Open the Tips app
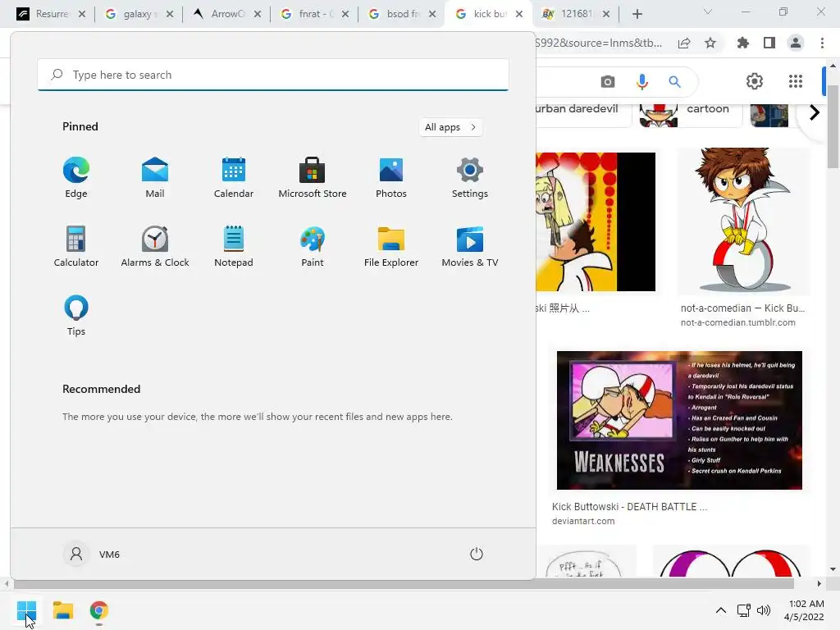This screenshot has height=630, width=840. pos(76,316)
